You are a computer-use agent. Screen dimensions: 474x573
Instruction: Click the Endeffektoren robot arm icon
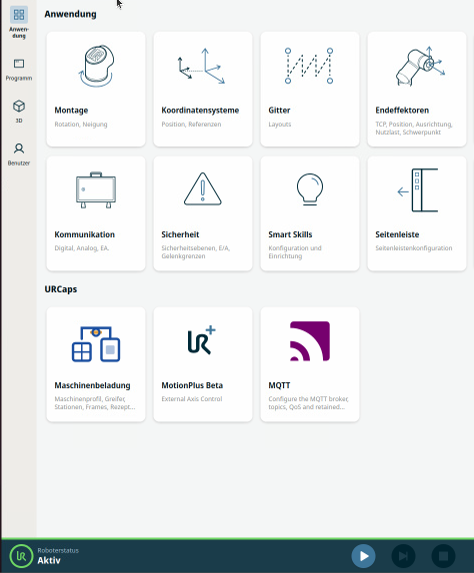(x=420, y=66)
